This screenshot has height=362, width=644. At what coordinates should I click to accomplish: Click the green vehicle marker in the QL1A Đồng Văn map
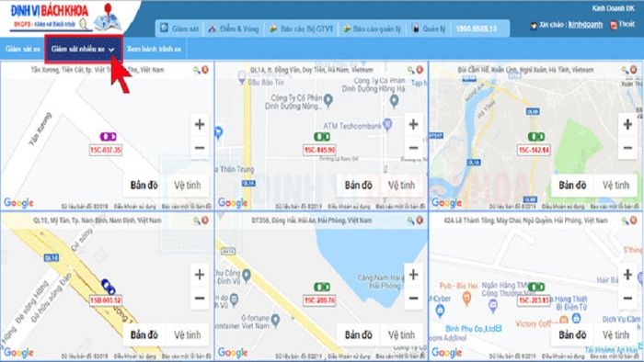322,137
